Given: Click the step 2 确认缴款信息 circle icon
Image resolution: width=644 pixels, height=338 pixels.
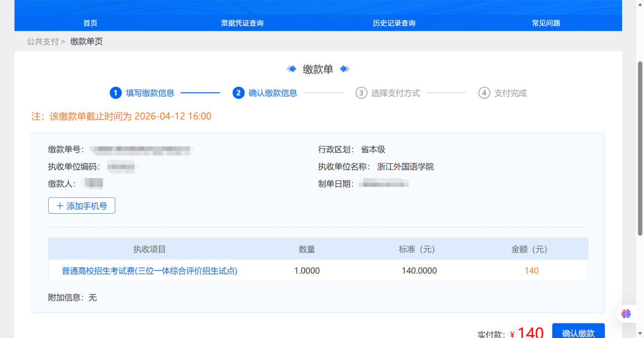Looking at the screenshot, I should 239,93.
